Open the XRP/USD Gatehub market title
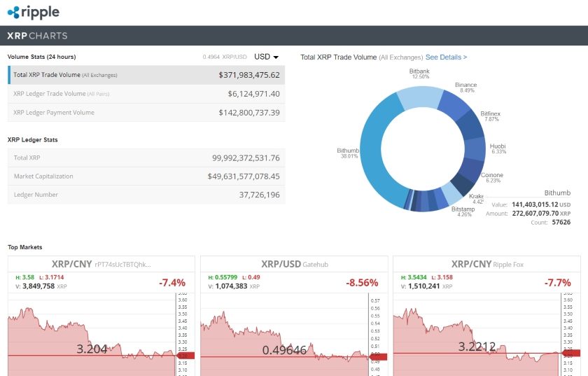588x376 pixels. tap(295, 264)
